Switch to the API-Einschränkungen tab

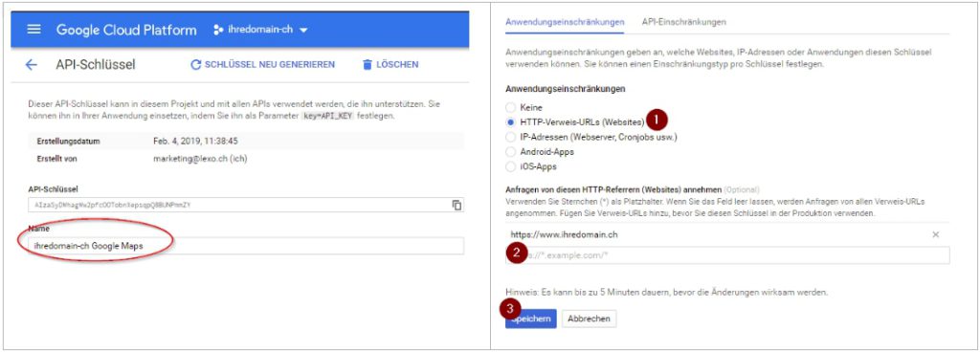tap(683, 22)
